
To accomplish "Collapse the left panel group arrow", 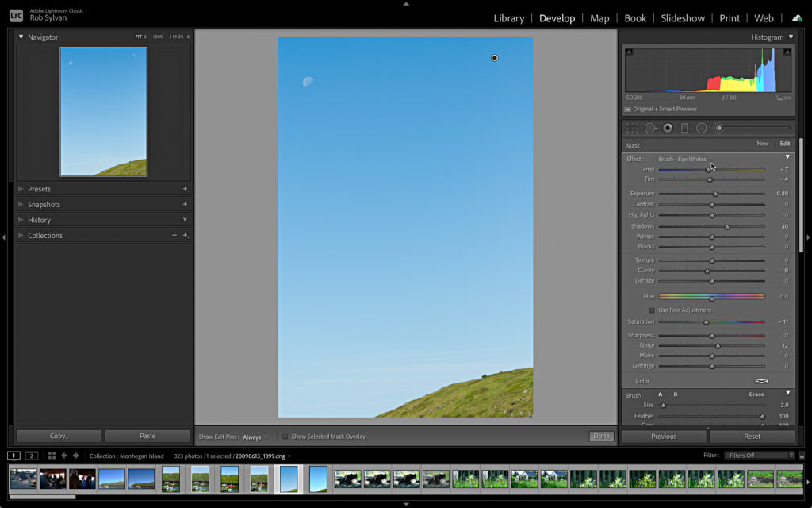I will pyautogui.click(x=4, y=237).
